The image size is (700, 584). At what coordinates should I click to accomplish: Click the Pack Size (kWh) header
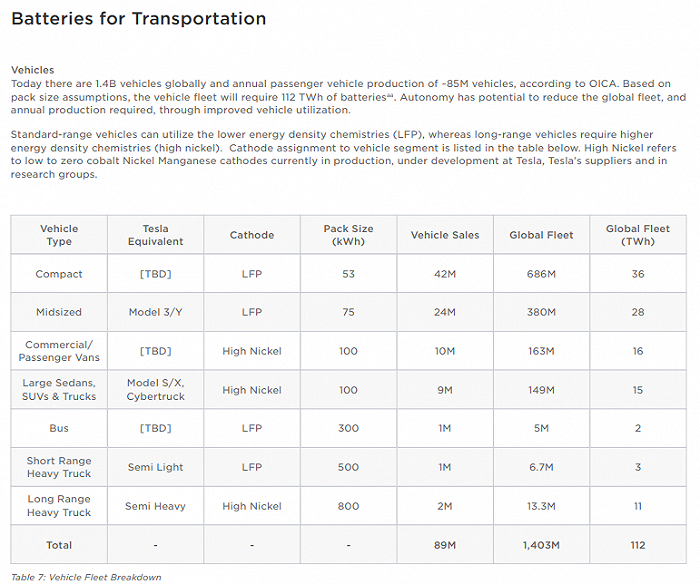[348, 235]
